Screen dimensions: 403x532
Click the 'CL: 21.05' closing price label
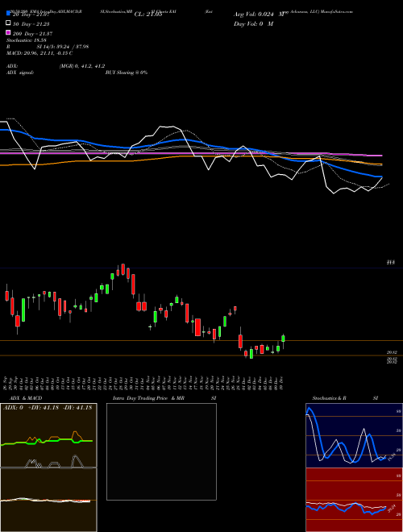coord(148,15)
